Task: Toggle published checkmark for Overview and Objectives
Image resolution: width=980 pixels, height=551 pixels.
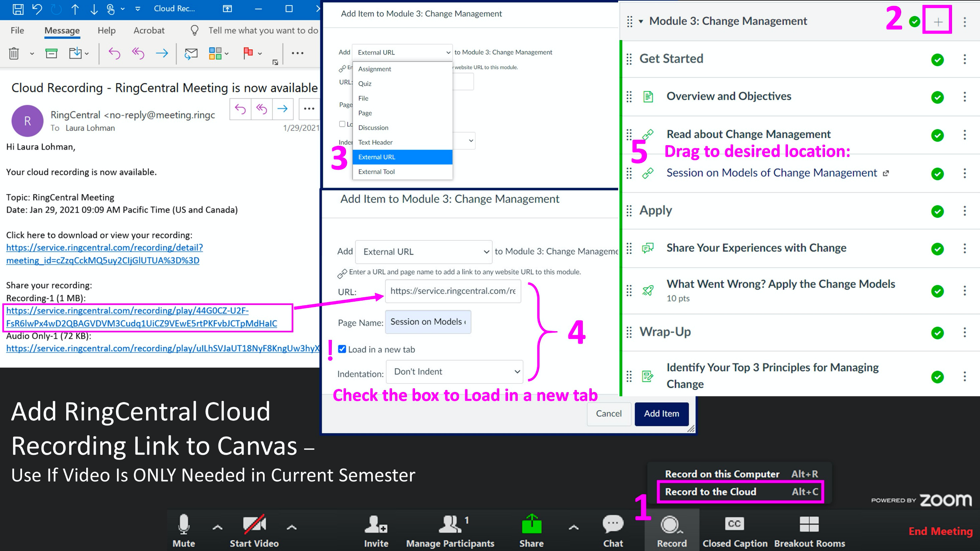Action: pos(937,97)
